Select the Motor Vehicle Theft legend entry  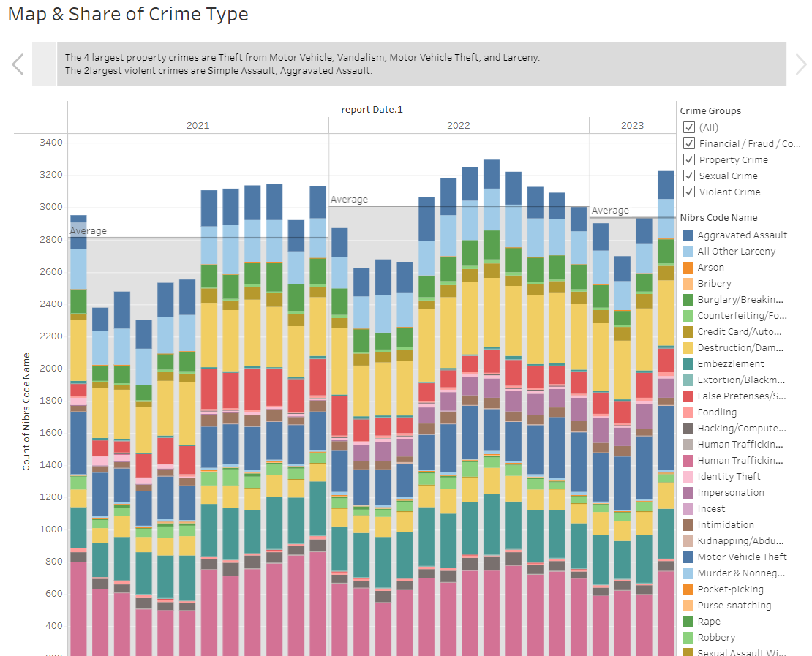click(688, 557)
